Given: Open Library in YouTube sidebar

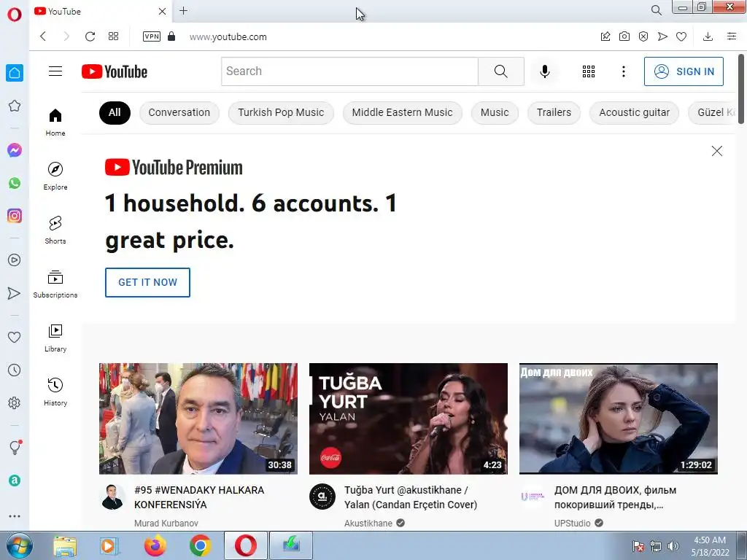Looking at the screenshot, I should click(55, 338).
